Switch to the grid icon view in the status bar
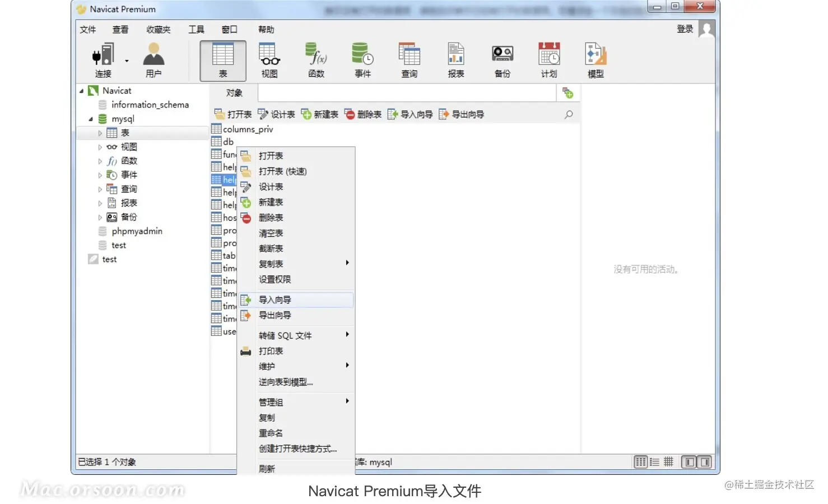This screenshot has width=828, height=504. point(640,462)
